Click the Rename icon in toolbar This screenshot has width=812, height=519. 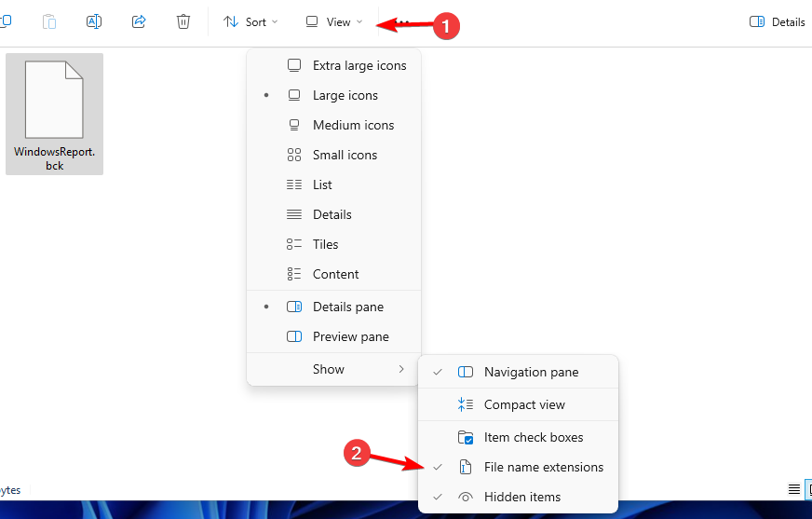coord(93,21)
